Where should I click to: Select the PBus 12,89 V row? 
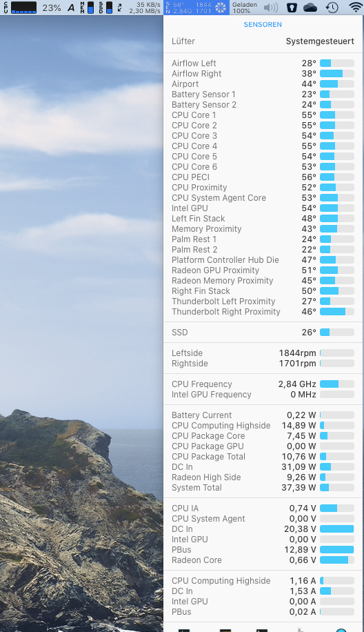tap(263, 550)
